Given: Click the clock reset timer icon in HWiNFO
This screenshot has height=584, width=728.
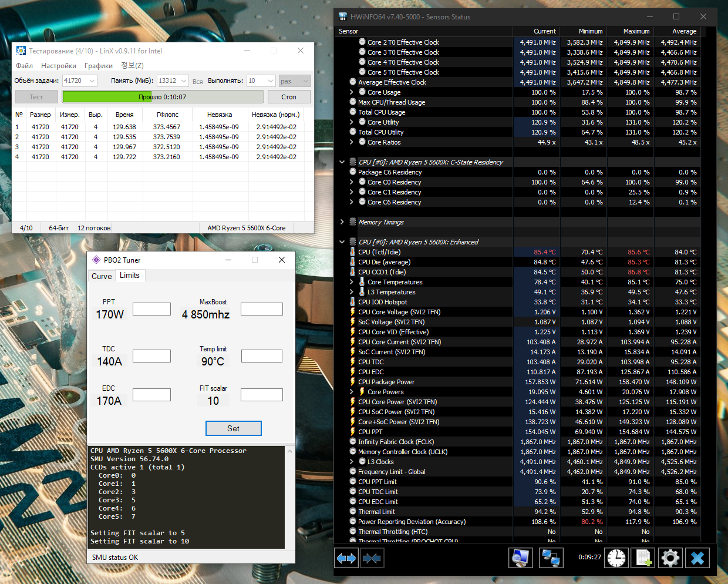Looking at the screenshot, I should pos(616,558).
